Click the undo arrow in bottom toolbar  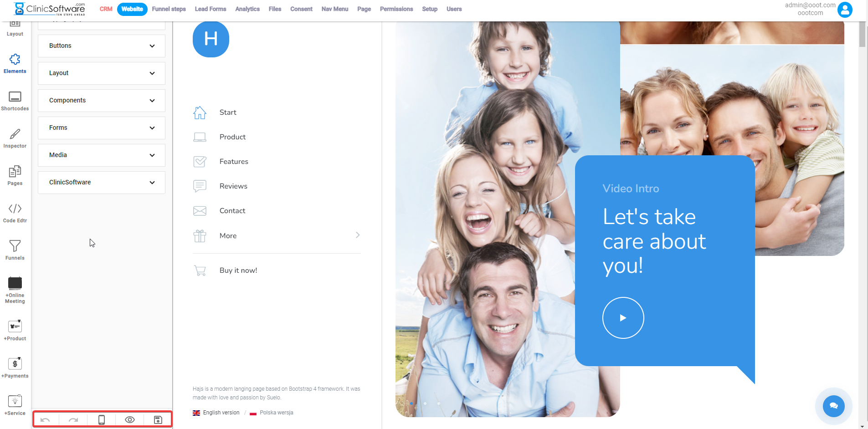(x=45, y=420)
